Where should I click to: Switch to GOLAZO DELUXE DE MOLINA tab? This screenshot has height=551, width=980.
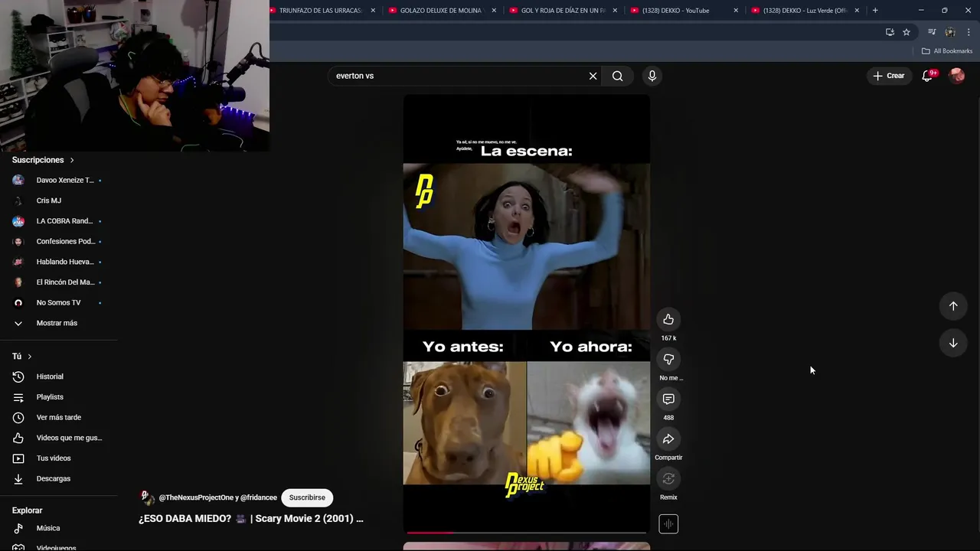pyautogui.click(x=442, y=10)
